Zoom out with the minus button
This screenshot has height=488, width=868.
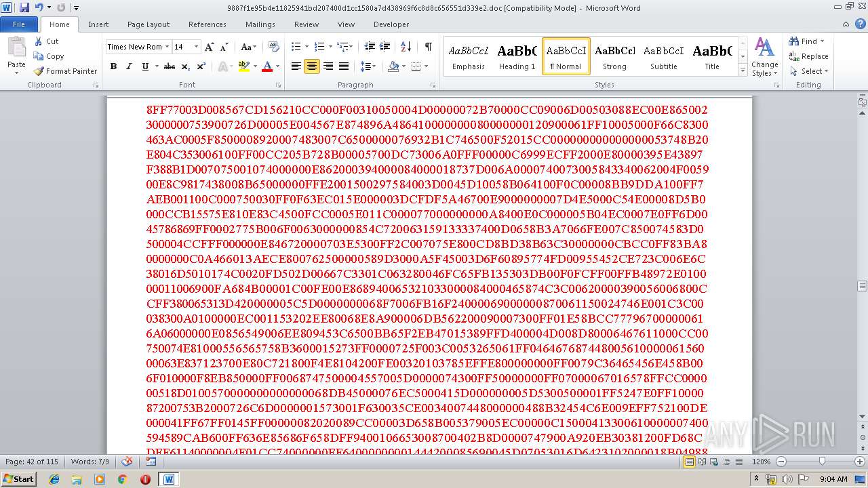coord(781,462)
